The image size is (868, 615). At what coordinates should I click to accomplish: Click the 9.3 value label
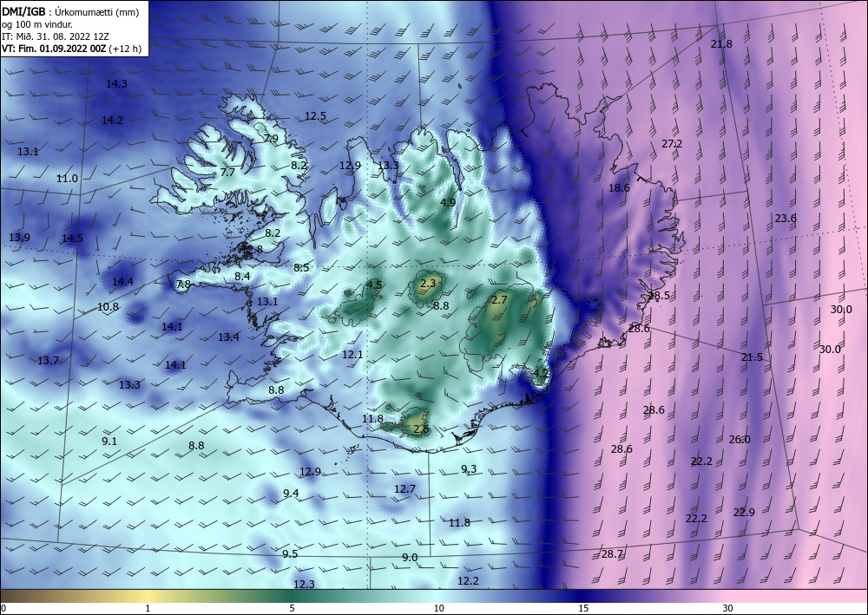(x=469, y=469)
